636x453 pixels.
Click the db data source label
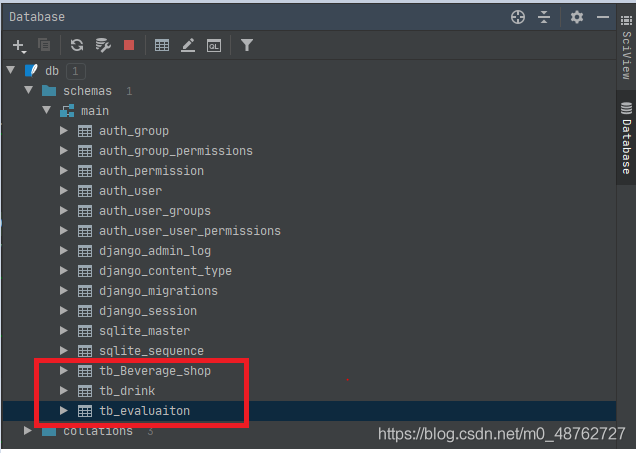pos(52,71)
